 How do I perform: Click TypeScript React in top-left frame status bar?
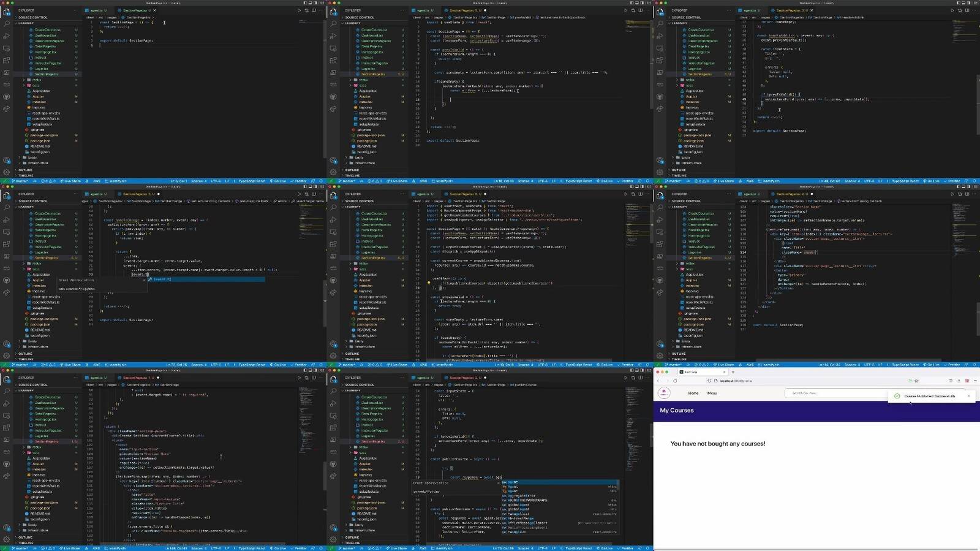point(252,181)
